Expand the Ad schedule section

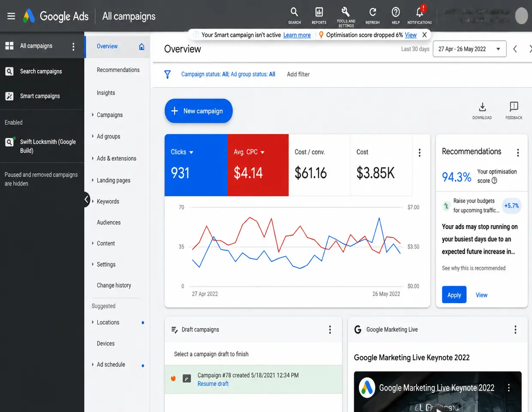coord(93,364)
